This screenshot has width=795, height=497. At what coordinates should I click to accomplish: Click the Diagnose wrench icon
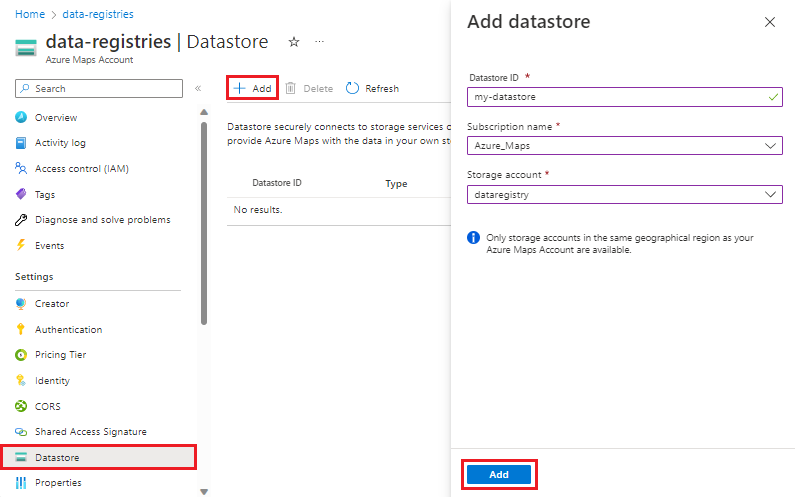(21, 220)
